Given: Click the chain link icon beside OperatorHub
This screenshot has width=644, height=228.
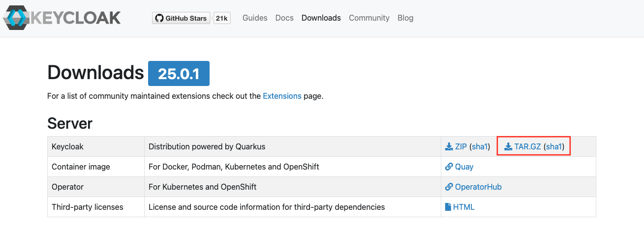Looking at the screenshot, I should tap(449, 187).
